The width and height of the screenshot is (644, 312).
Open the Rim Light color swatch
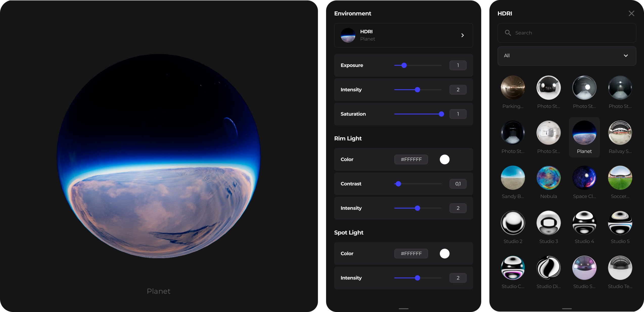tap(445, 159)
